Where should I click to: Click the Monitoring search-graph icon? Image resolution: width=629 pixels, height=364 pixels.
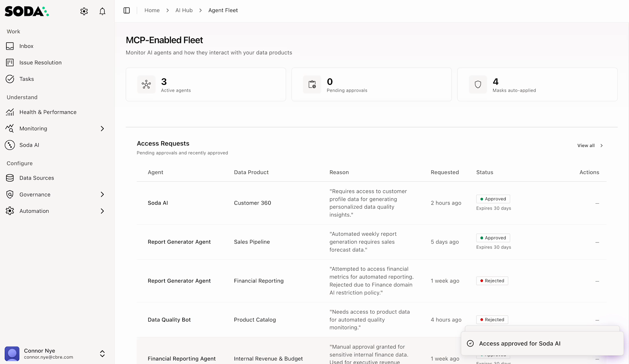(10, 128)
